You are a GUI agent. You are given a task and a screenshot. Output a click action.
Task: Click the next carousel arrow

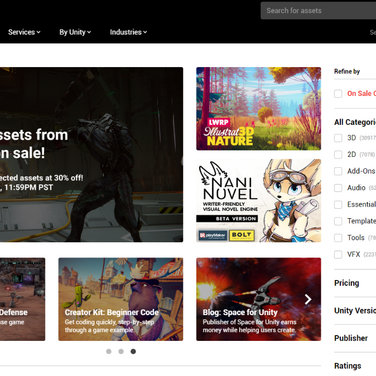[308, 299]
